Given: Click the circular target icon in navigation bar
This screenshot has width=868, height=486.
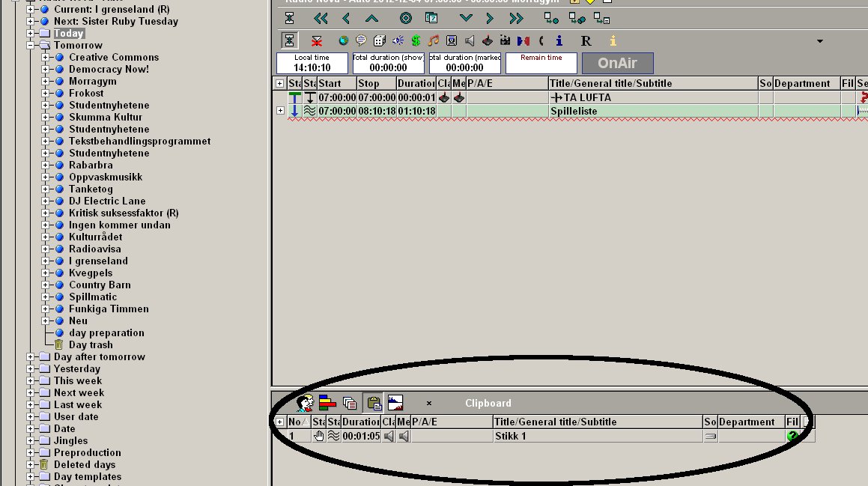Looking at the screenshot, I should point(406,18).
